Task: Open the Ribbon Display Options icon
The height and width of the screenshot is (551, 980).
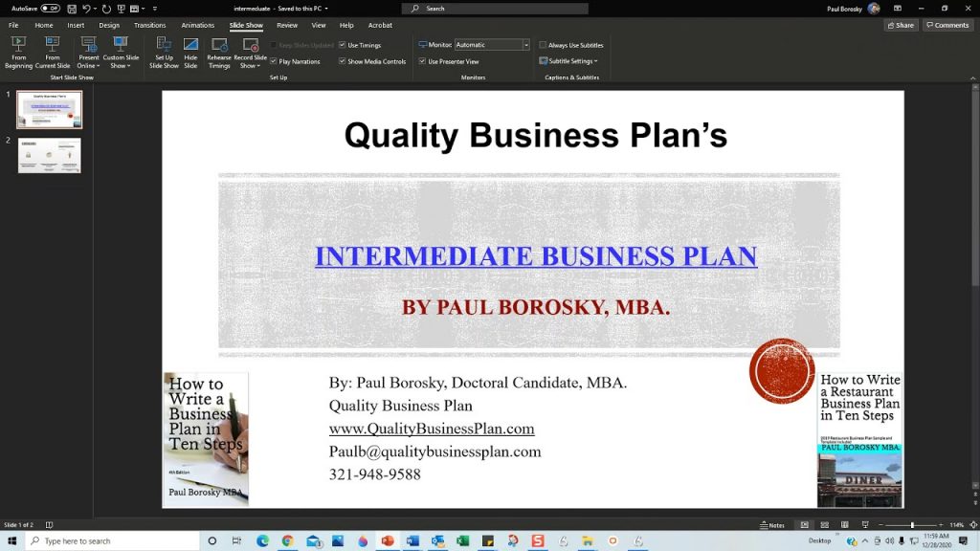Action: pyautogui.click(x=898, y=8)
